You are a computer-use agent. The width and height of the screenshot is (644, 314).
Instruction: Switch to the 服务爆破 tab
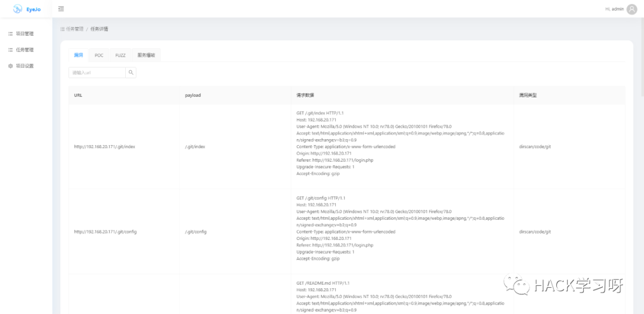pos(146,55)
